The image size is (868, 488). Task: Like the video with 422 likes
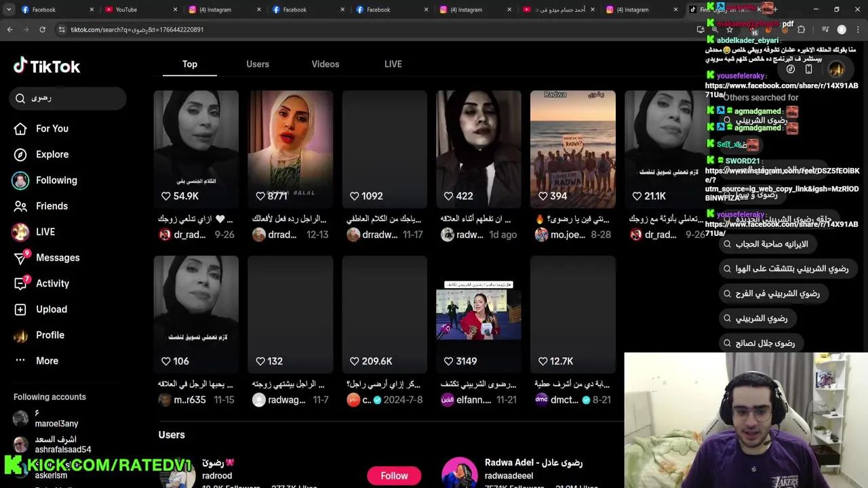tap(448, 196)
